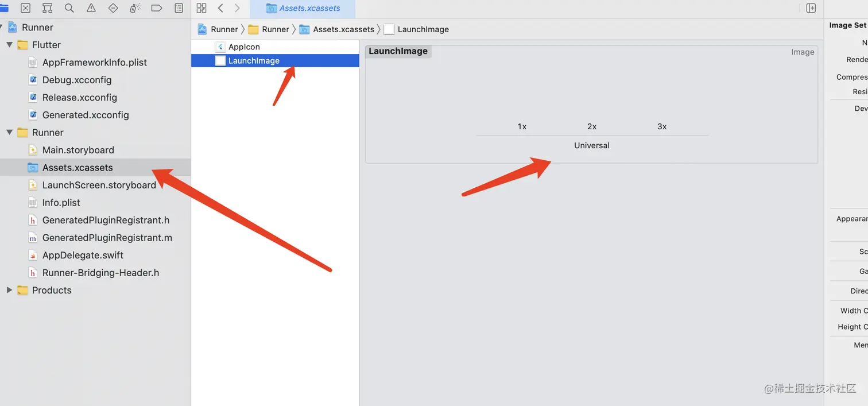Open the test navigator diamond icon
This screenshot has height=406, width=868.
[113, 8]
